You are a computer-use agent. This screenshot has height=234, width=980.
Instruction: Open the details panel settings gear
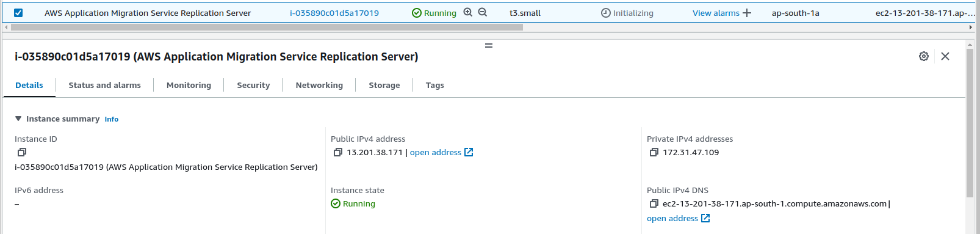[x=924, y=56]
